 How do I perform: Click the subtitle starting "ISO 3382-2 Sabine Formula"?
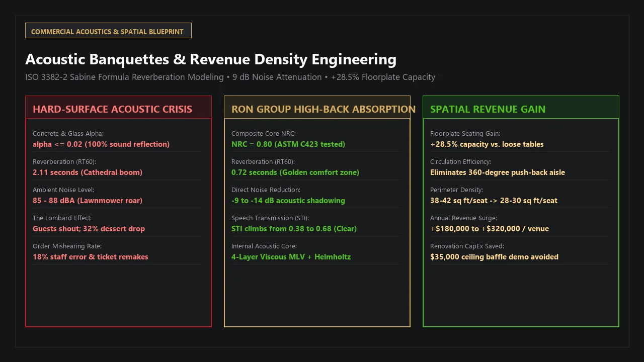(230, 77)
